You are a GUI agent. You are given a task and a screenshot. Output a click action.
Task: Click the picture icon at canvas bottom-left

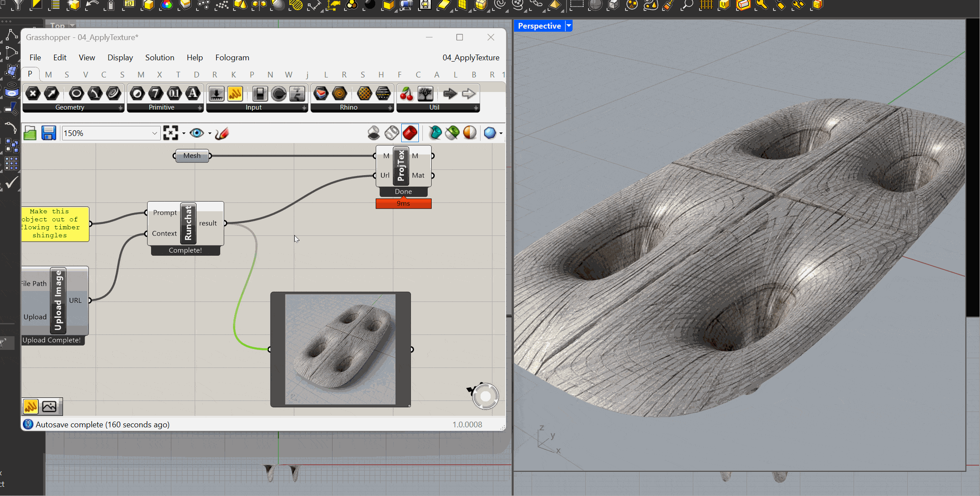49,407
